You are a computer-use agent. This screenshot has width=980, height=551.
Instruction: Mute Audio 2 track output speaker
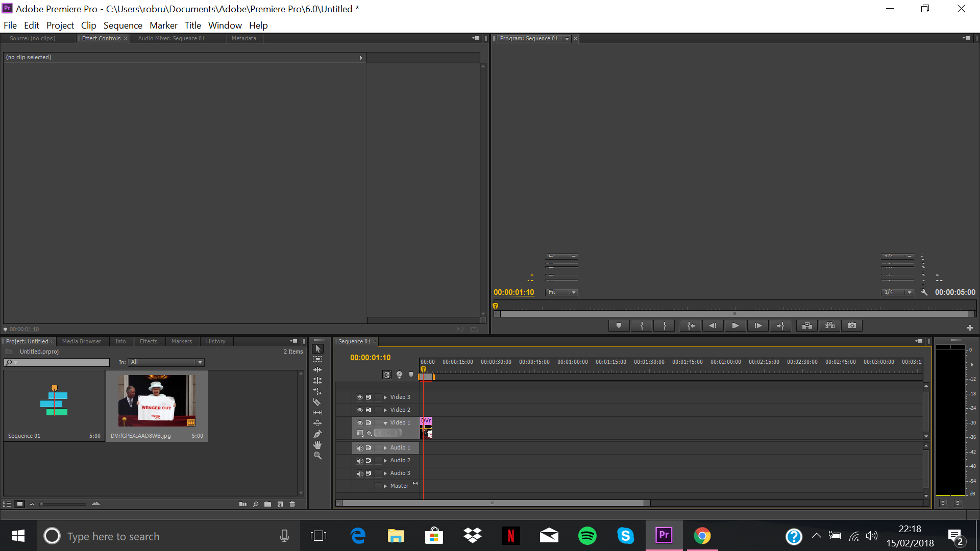point(359,461)
